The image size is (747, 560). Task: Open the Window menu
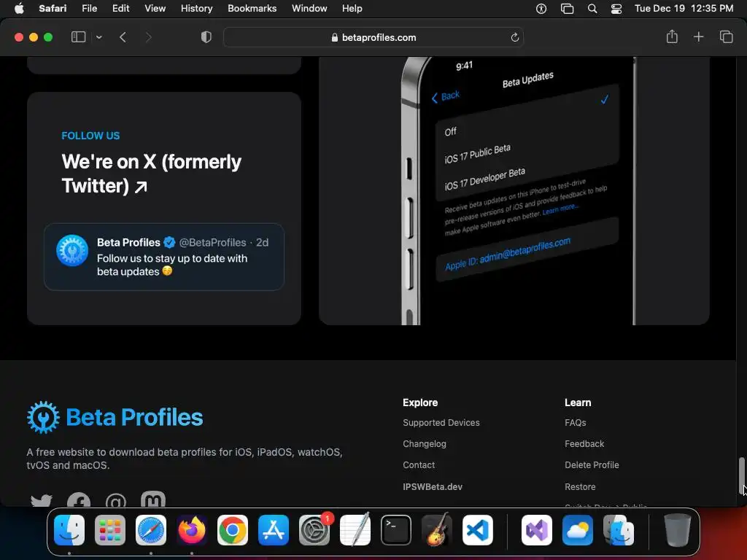coord(309,8)
